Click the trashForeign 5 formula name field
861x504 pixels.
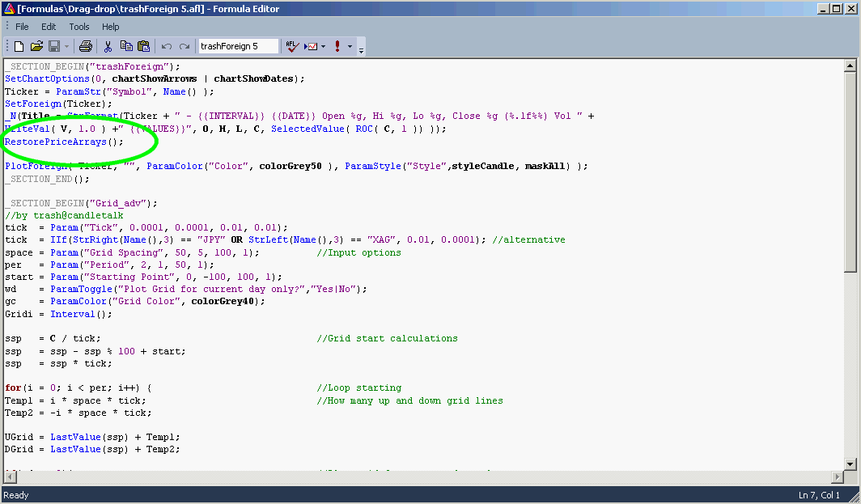(238, 47)
